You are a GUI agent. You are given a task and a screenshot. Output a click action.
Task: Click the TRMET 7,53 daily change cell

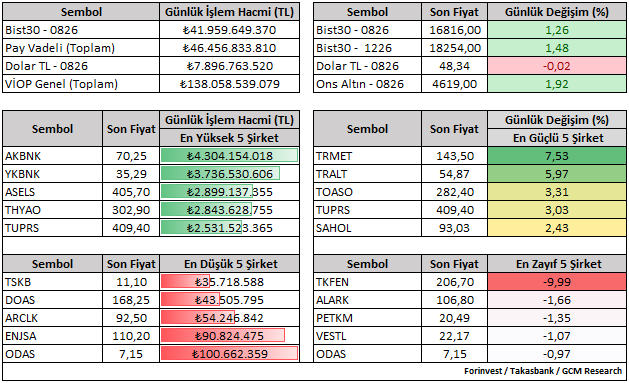point(557,156)
